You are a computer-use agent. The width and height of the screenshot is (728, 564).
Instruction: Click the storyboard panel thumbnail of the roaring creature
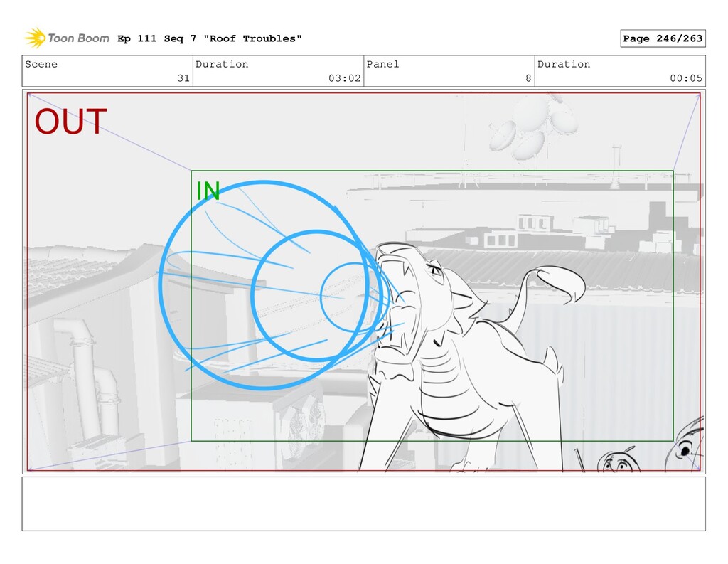(363, 282)
